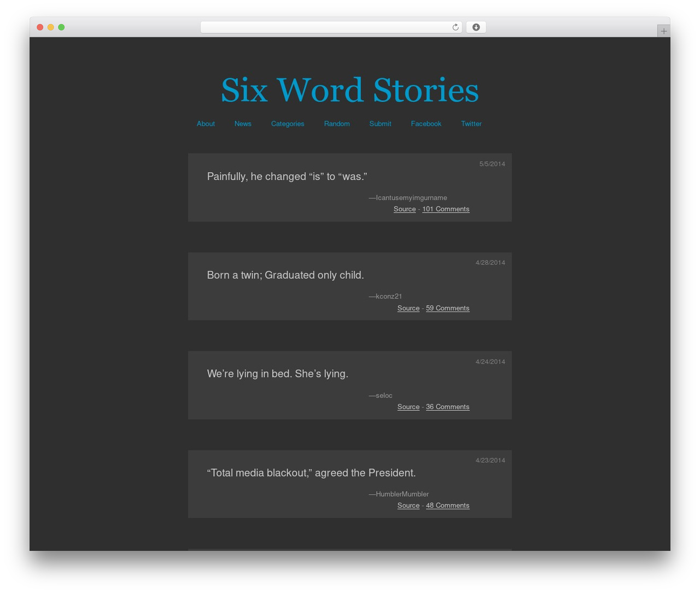
Task: Load a Random story
Action: point(337,124)
